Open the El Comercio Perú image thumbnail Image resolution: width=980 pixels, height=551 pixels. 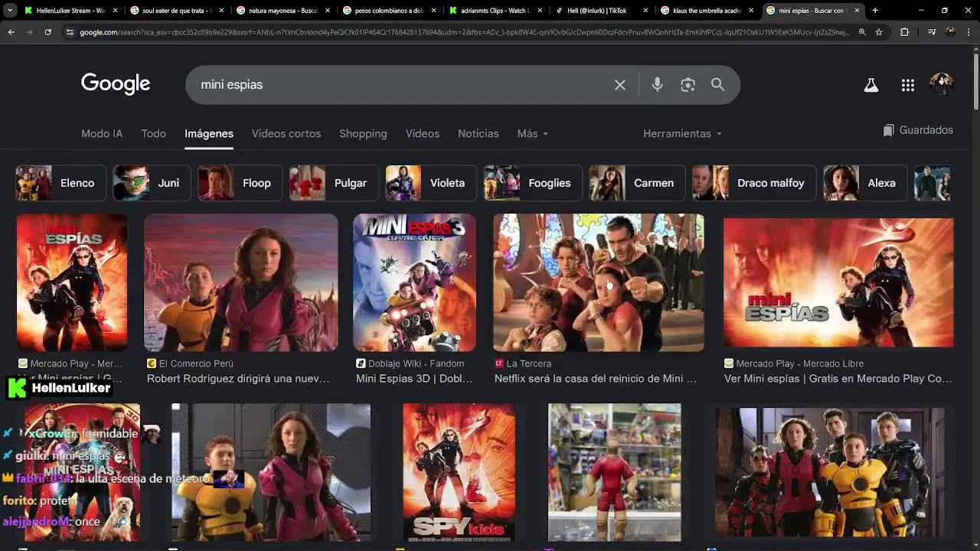tap(241, 282)
